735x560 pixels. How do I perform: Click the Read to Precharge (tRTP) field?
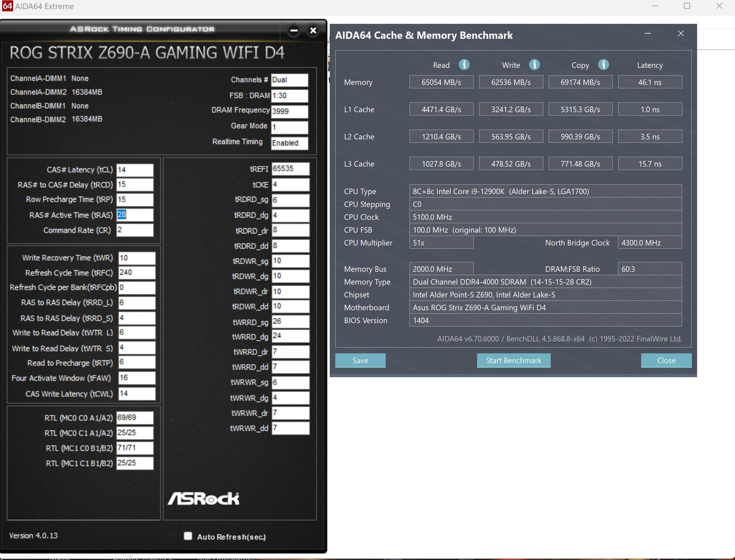click(x=137, y=362)
